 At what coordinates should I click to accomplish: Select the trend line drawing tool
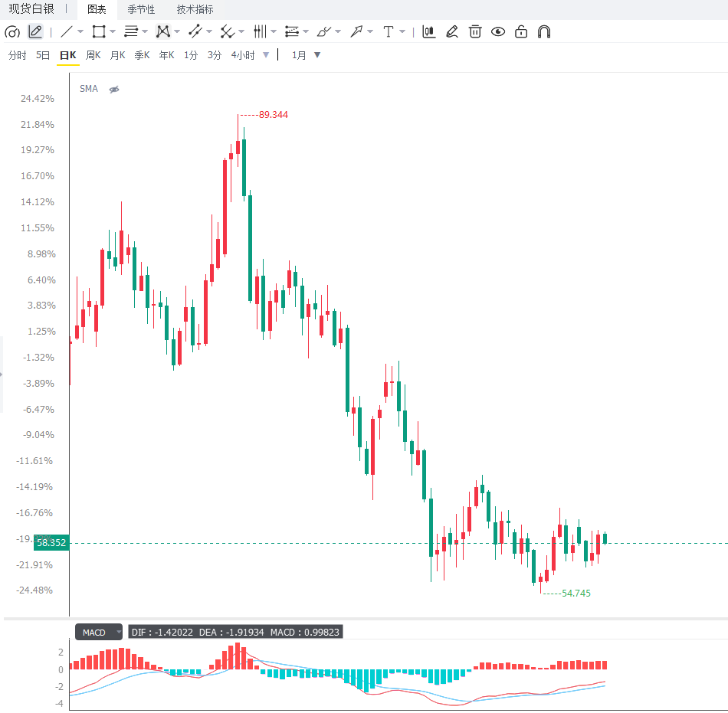tap(67, 31)
